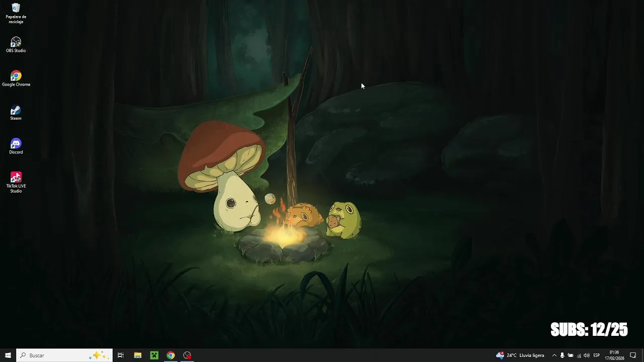Switch to Google Chrome in the taskbar
The height and width of the screenshot is (362, 644).
click(171, 355)
